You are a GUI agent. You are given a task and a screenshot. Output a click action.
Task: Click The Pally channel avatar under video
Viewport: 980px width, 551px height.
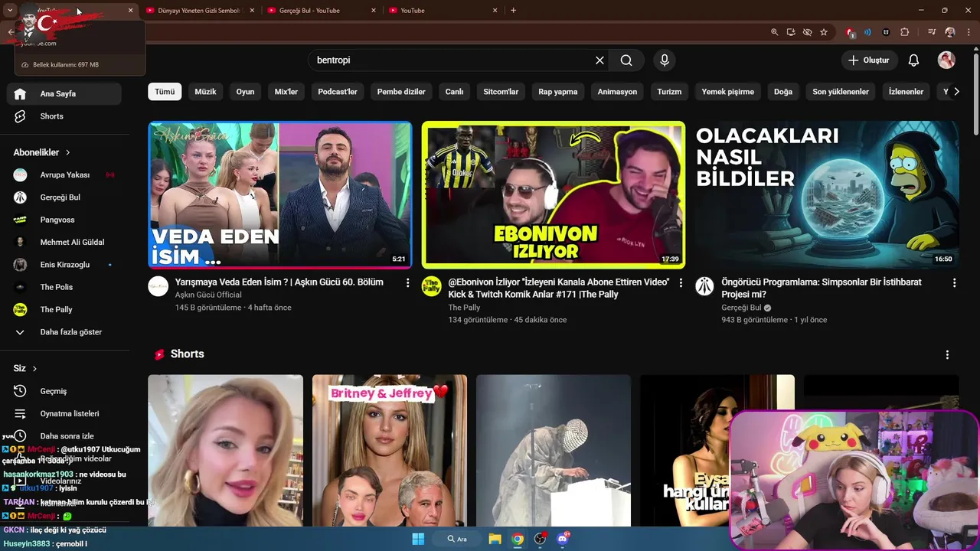click(432, 286)
